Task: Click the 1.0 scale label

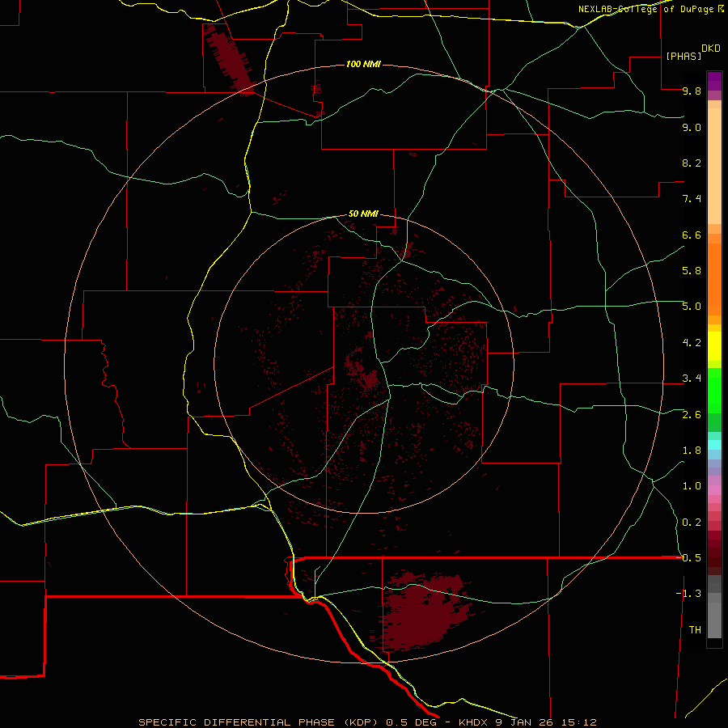Action: click(692, 486)
